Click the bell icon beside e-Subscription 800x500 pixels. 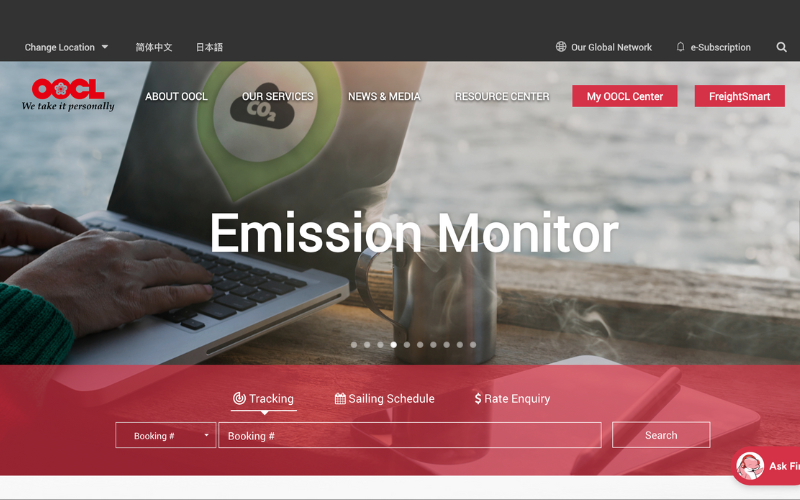coord(680,46)
